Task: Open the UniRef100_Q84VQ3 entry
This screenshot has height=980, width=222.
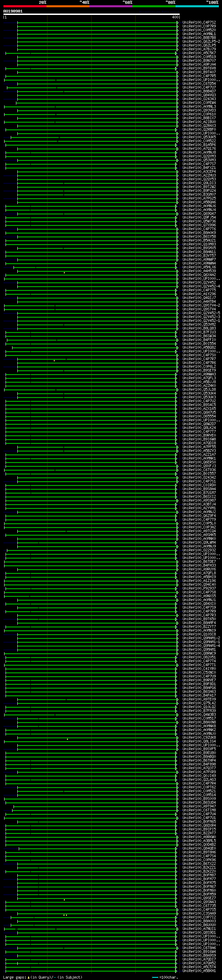Action: click(x=199, y=95)
